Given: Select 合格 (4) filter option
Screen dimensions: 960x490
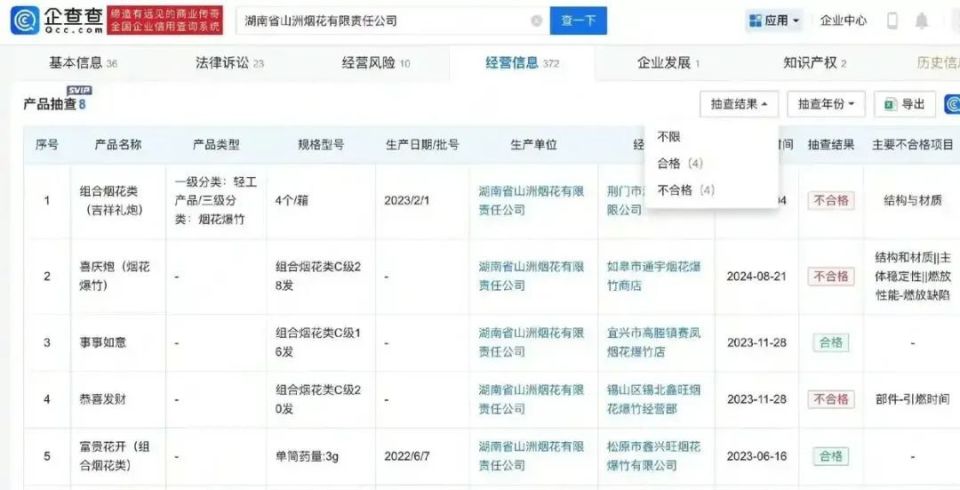Looking at the screenshot, I should coord(680,164).
